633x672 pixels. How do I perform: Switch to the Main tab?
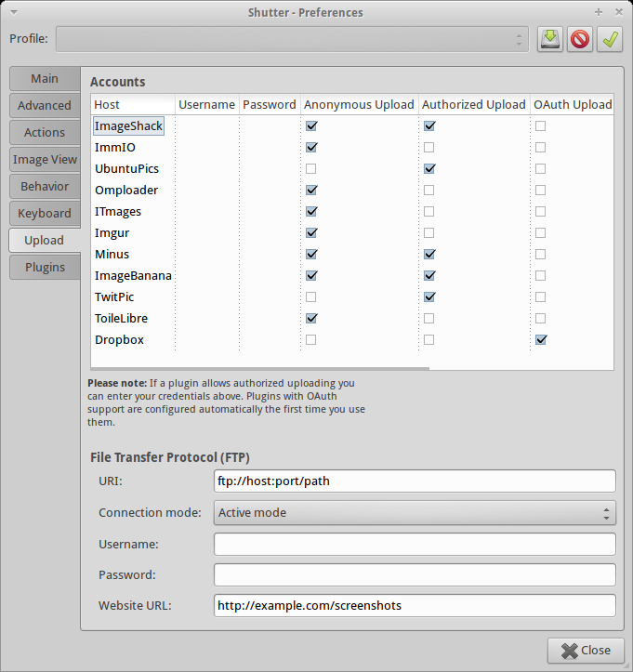[x=44, y=79]
